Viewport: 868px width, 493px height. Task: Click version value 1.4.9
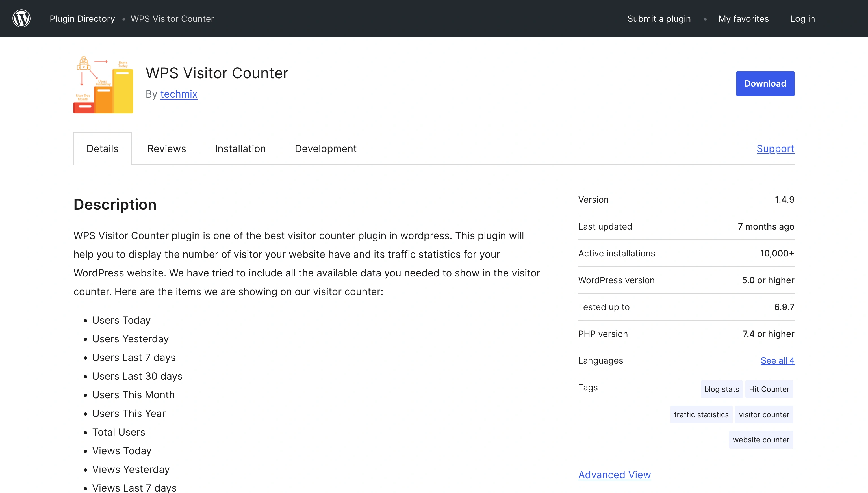point(784,200)
